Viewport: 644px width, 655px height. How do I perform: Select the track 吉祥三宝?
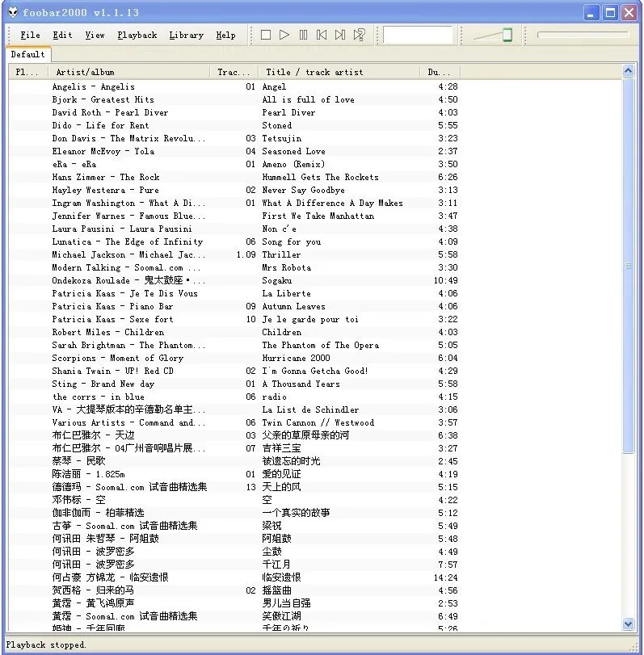[281, 448]
